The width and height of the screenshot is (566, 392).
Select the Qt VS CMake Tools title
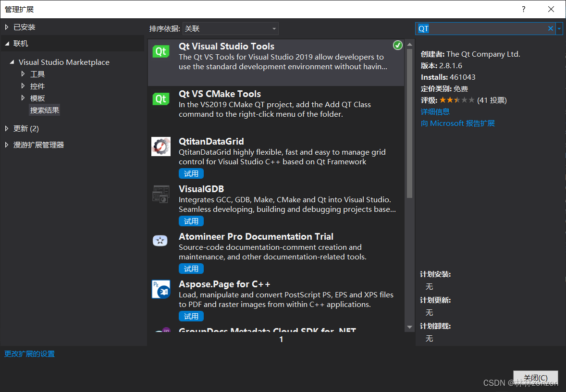[x=220, y=94]
